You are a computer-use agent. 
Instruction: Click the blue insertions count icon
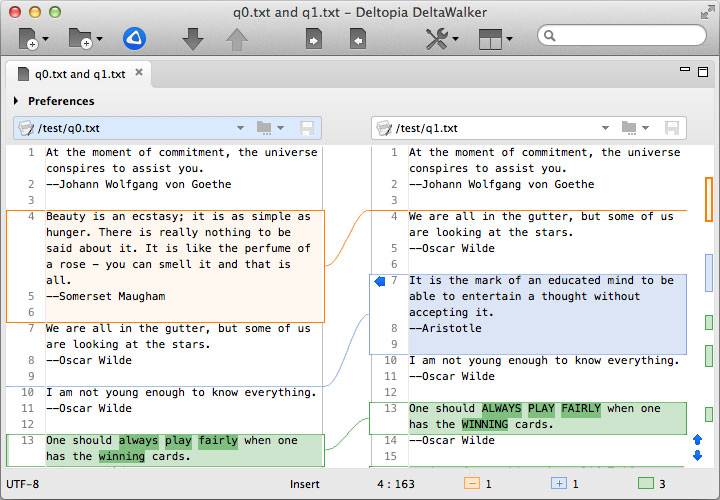(x=558, y=483)
